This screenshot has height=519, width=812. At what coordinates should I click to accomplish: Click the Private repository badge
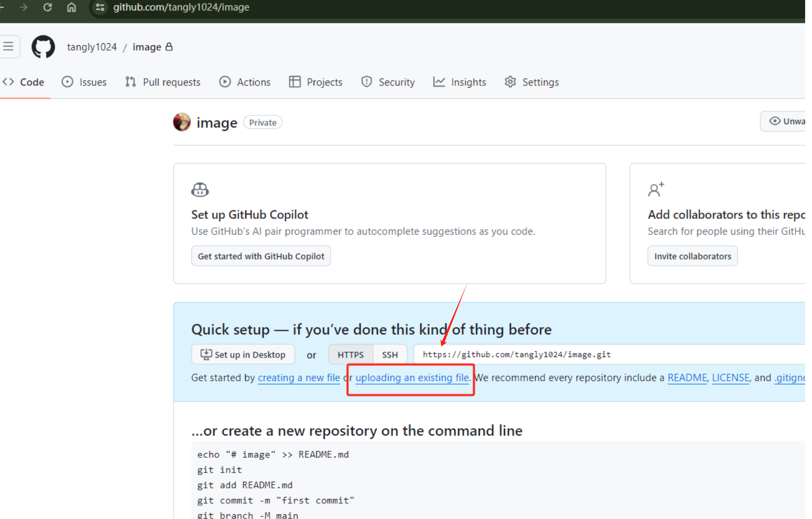[x=263, y=122]
